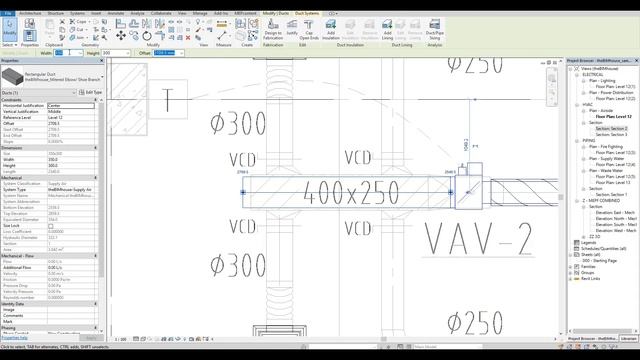The height and width of the screenshot is (360, 640).
Task: Open the Properties palette button
Action: click(x=29, y=36)
